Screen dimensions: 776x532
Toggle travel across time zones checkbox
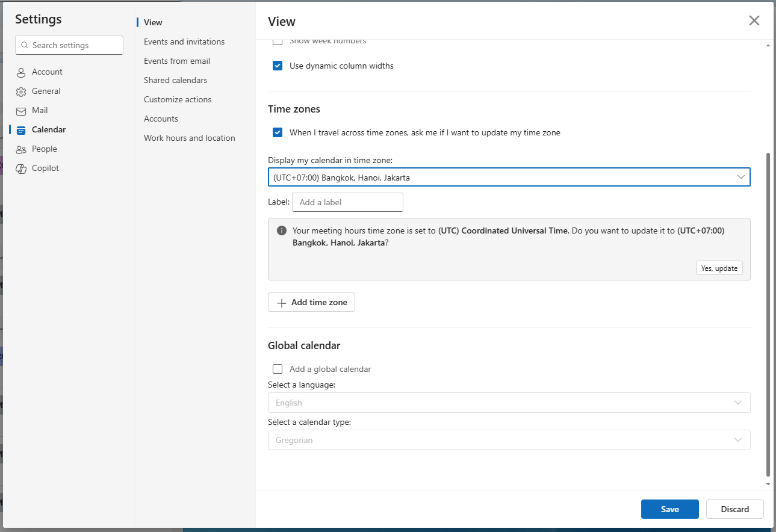278,132
